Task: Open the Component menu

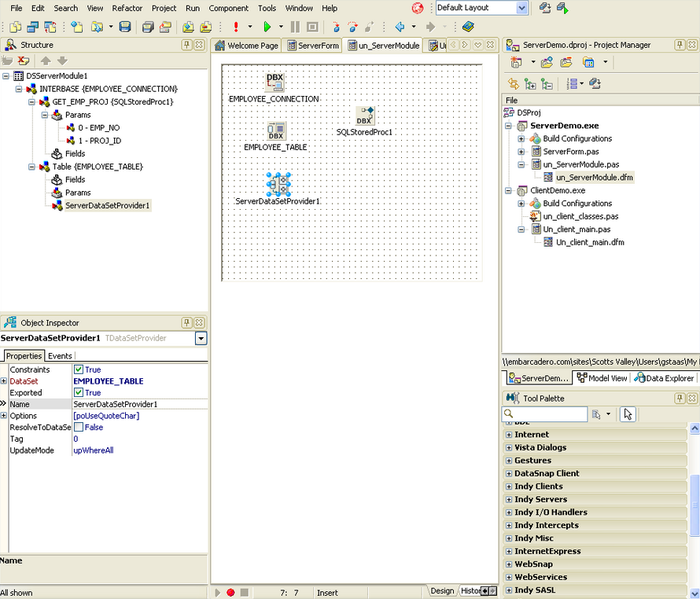Action: pyautogui.click(x=228, y=8)
